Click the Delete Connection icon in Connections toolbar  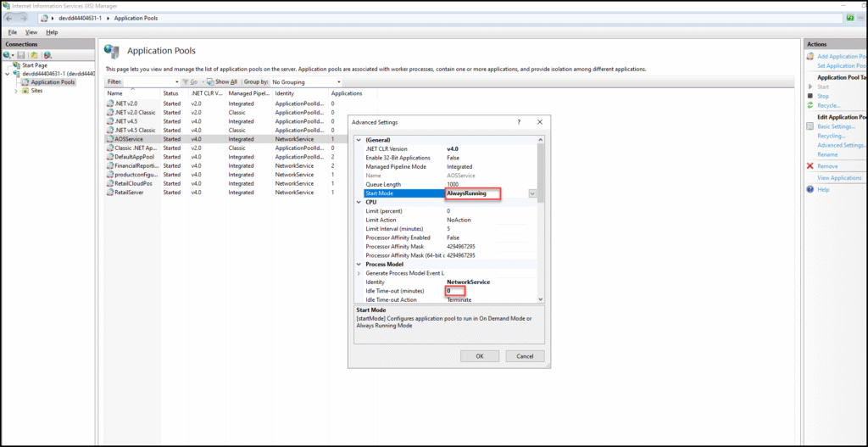click(x=47, y=55)
